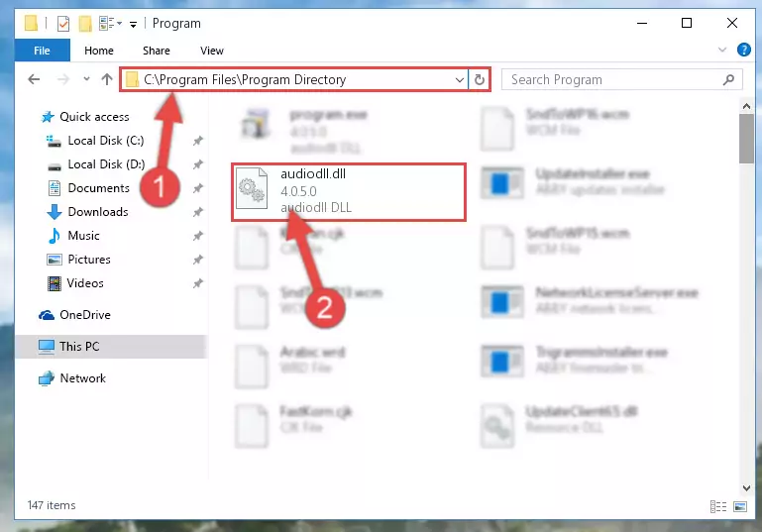This screenshot has width=762, height=532.
Task: Click the New folder icon in title bar
Action: 85,24
